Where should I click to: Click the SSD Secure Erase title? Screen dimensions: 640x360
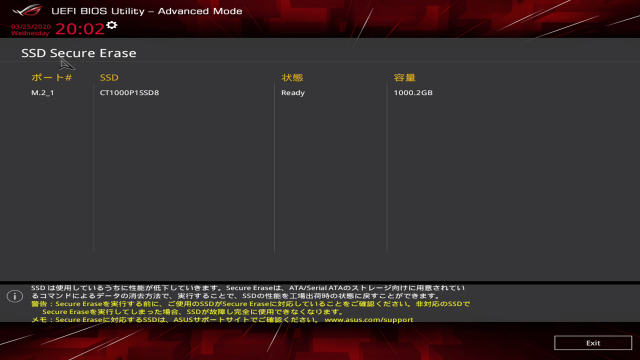(79, 53)
